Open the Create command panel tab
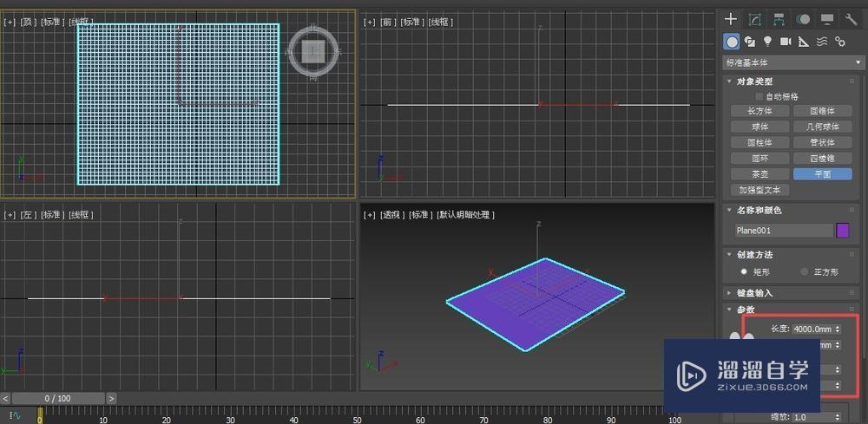The image size is (868, 424). click(731, 19)
